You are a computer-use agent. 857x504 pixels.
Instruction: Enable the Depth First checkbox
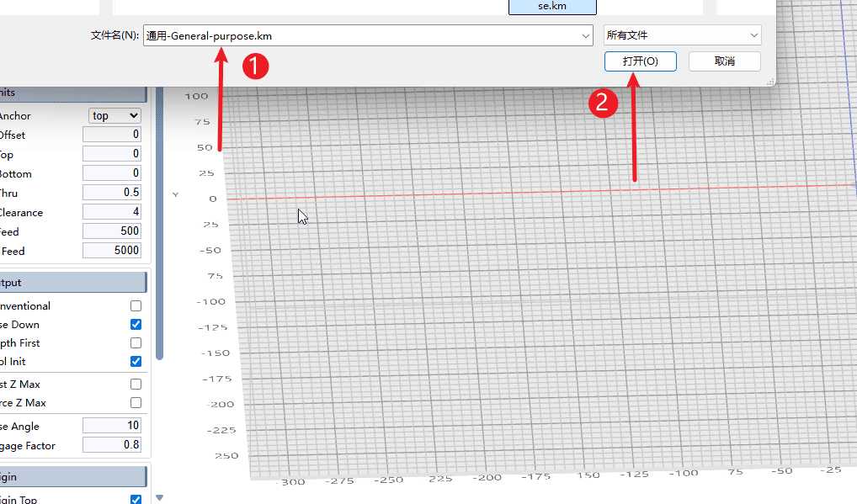click(136, 343)
